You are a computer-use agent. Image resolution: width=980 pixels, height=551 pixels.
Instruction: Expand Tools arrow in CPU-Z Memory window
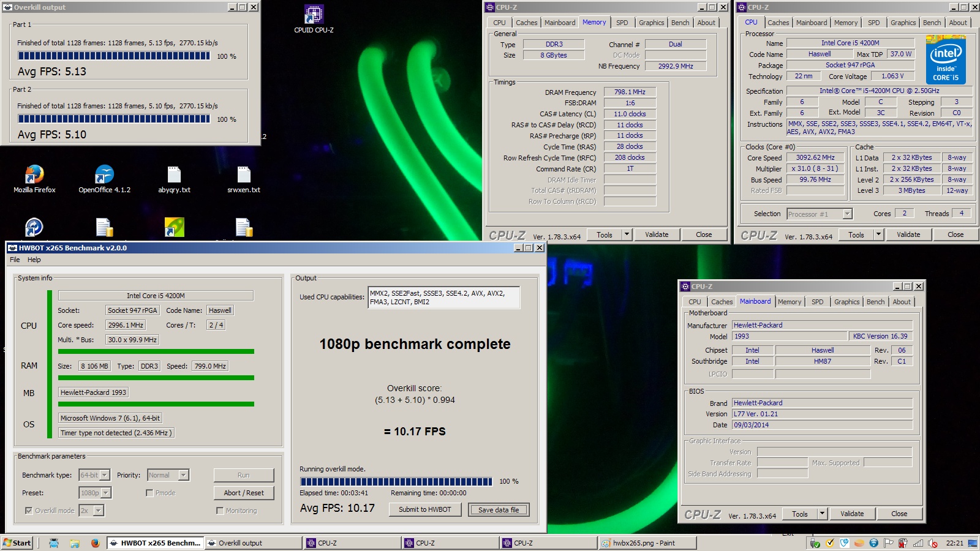627,234
